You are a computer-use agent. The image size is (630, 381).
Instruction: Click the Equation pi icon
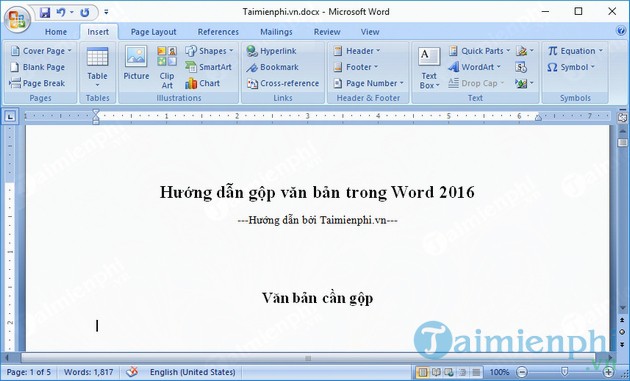pos(553,51)
